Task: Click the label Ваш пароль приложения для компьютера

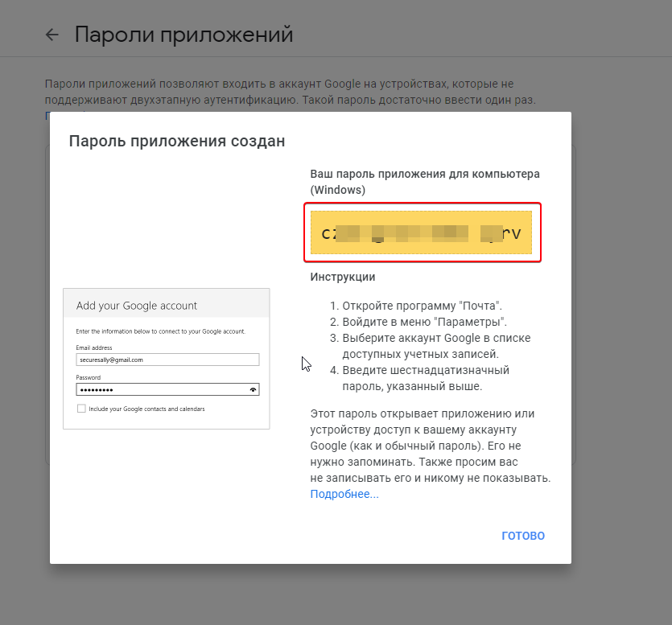Action: (425, 182)
